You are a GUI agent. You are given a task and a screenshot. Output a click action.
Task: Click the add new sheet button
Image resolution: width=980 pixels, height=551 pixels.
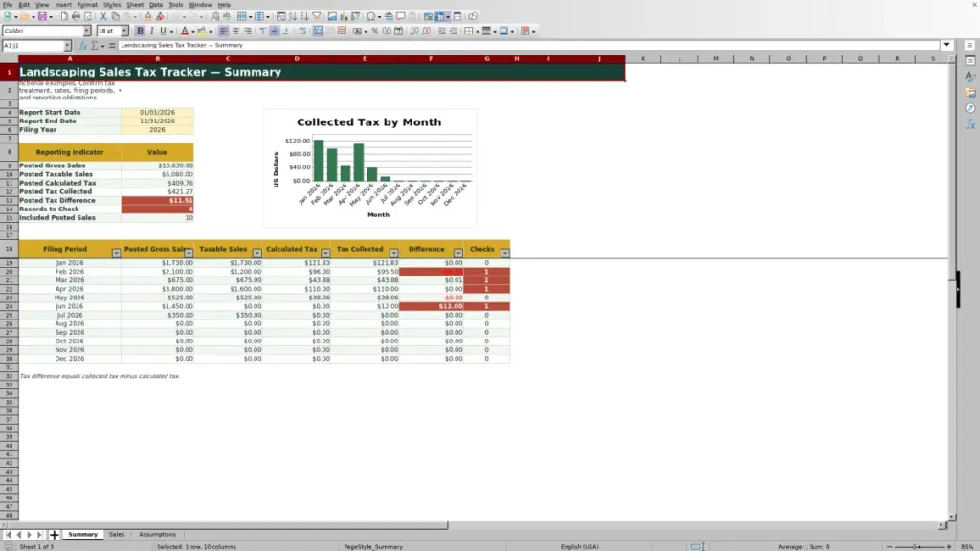click(x=54, y=535)
